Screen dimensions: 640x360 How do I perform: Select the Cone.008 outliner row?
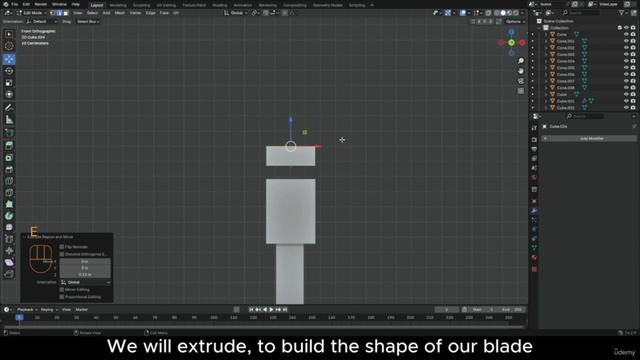point(566,88)
